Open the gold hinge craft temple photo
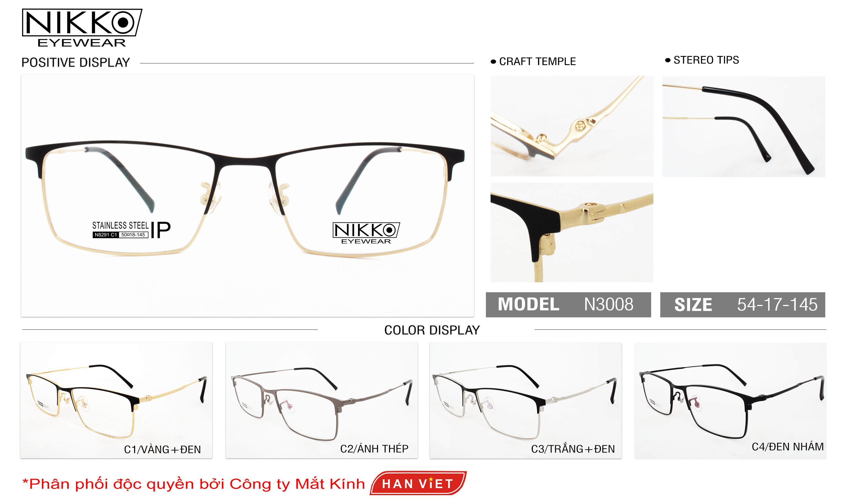This screenshot has height=504, width=849. tap(572, 126)
